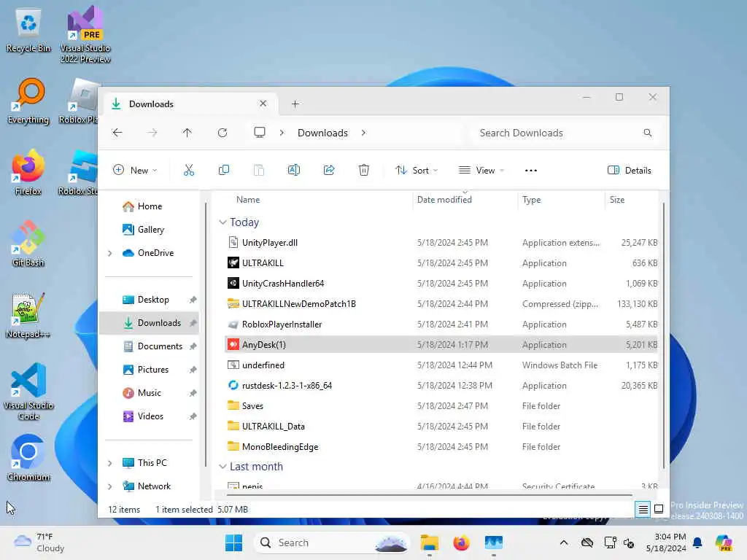This screenshot has height=560, width=747.
Task: Click the Delete trash icon
Action: [364, 170]
